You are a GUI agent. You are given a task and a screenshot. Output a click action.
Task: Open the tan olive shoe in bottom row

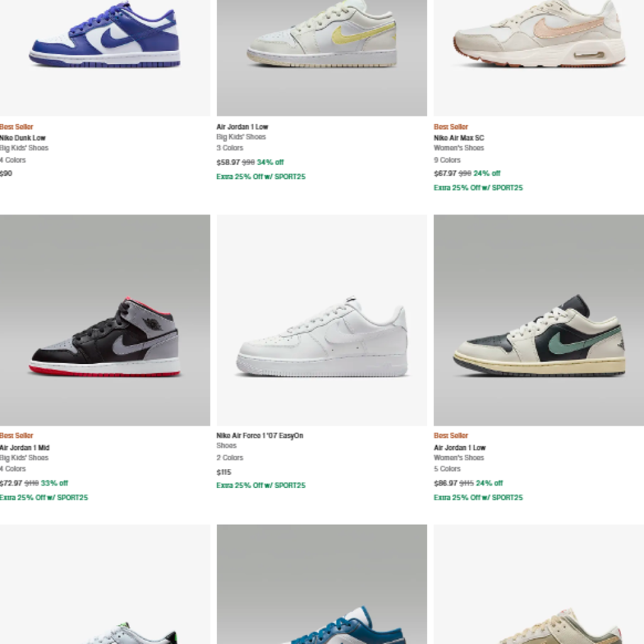tap(539, 584)
